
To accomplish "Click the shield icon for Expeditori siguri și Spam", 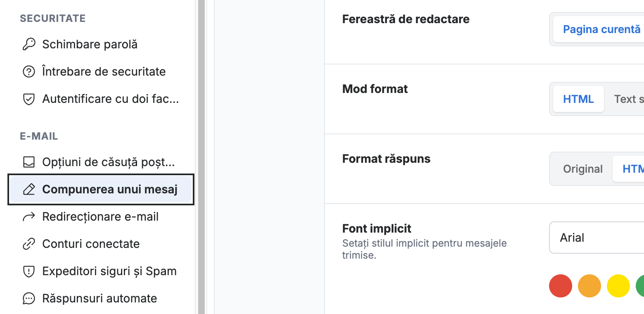I will click(28, 271).
